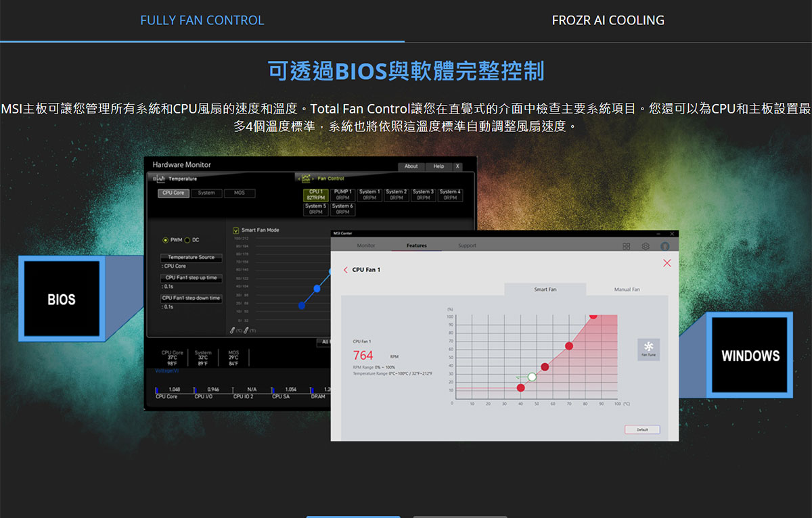Select the lowest blue point on BIOS fan curve
This screenshot has width=812, height=518.
302,306
